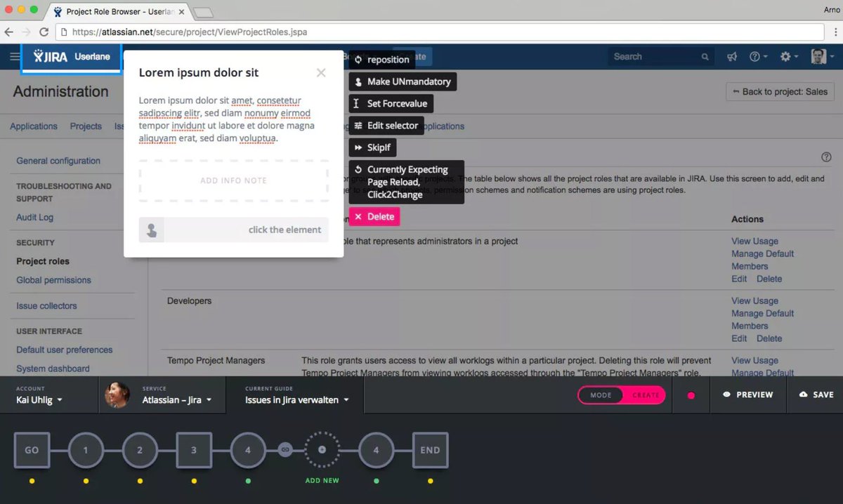Close the Project Role Browser tab
Viewport: 843px width, 504px height.
181,12
